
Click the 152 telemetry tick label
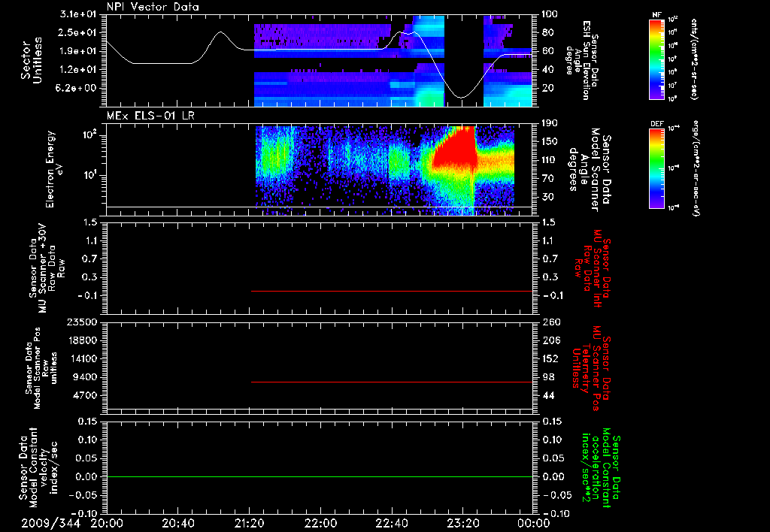pos(552,358)
